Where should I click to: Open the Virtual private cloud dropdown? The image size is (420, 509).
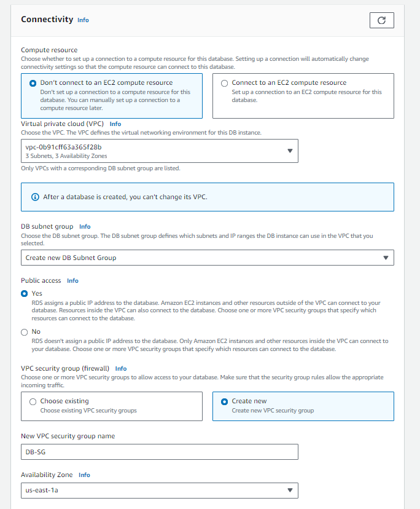159,151
